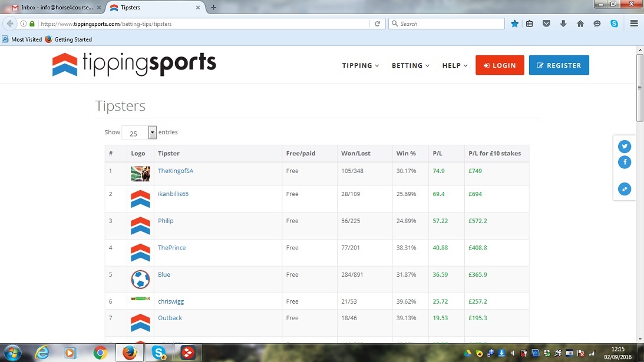644x362 pixels.
Task: Click the Blue tipster football logo
Action: (140, 279)
